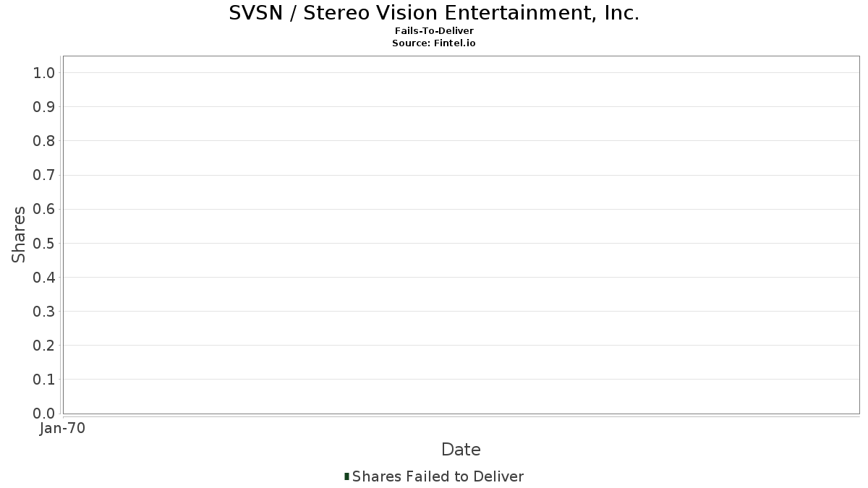868x488 pixels.
Task: Click the 0.0 y-axis label
Action: coord(43,414)
